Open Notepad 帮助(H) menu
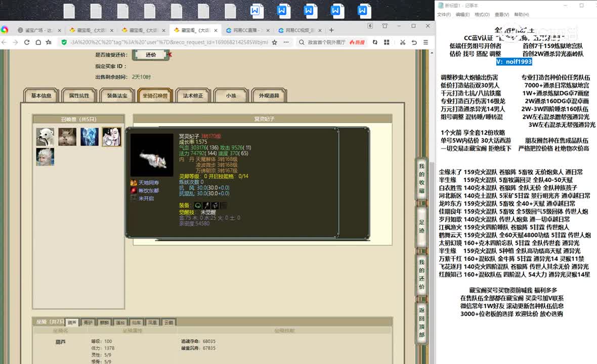The width and height of the screenshot is (597, 364). (522, 15)
